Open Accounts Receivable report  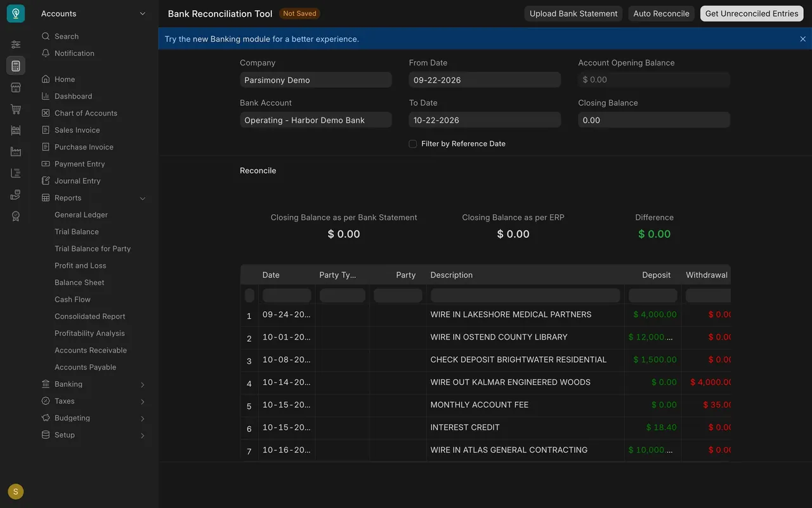click(x=91, y=351)
